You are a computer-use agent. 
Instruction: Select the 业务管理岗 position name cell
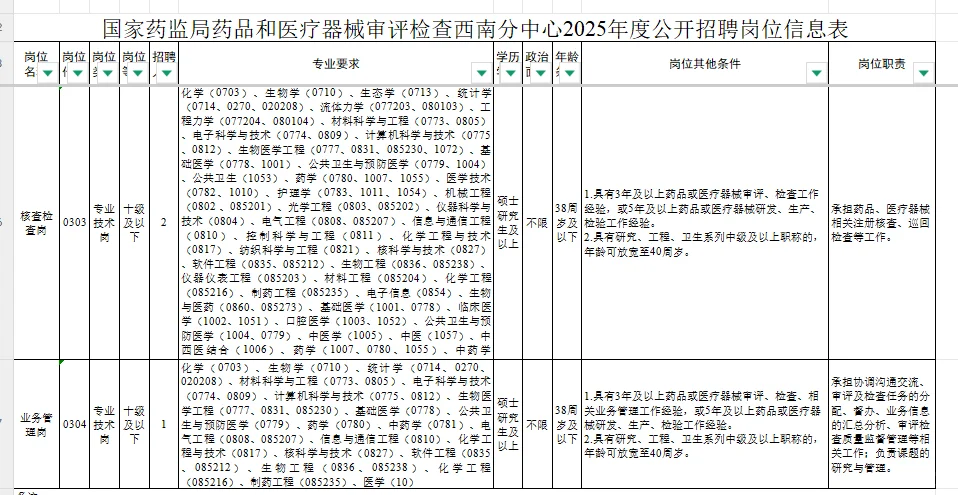(x=37, y=424)
